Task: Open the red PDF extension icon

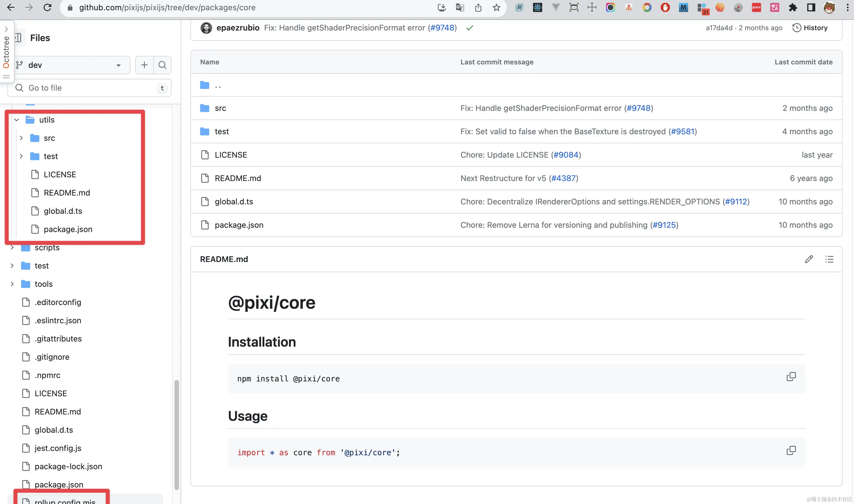Action: click(756, 7)
